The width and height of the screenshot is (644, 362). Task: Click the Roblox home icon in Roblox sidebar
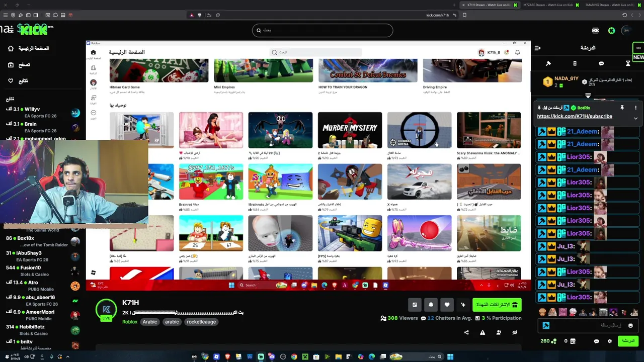coord(93,52)
